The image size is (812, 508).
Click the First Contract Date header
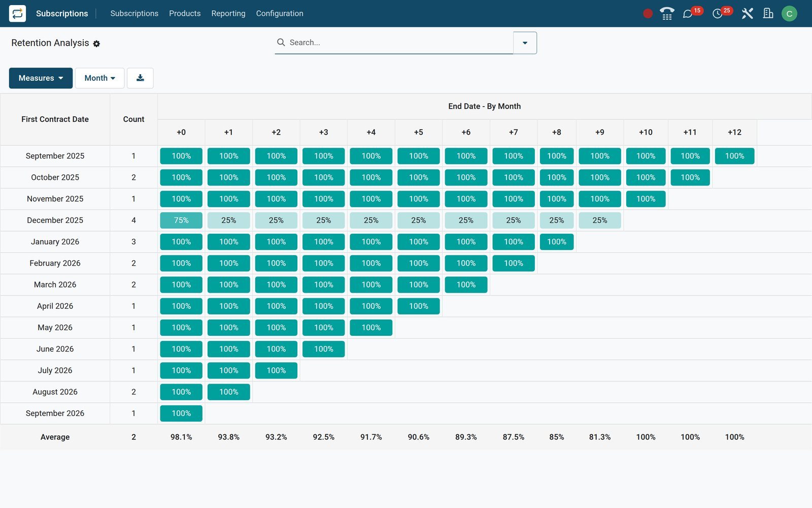55,119
